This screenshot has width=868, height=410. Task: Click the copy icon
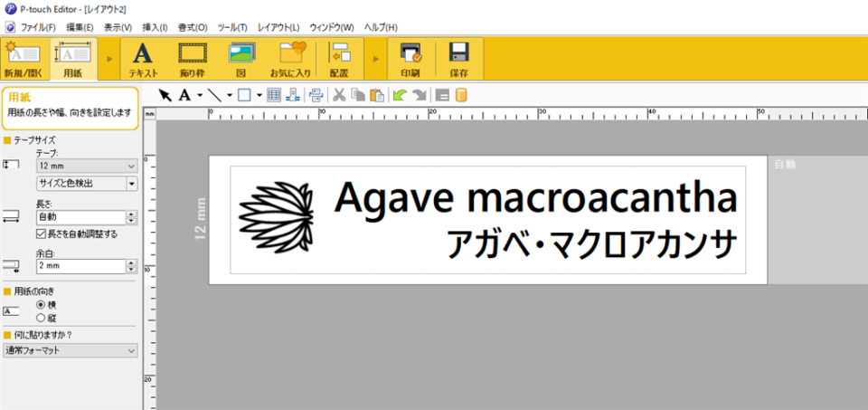pos(358,95)
